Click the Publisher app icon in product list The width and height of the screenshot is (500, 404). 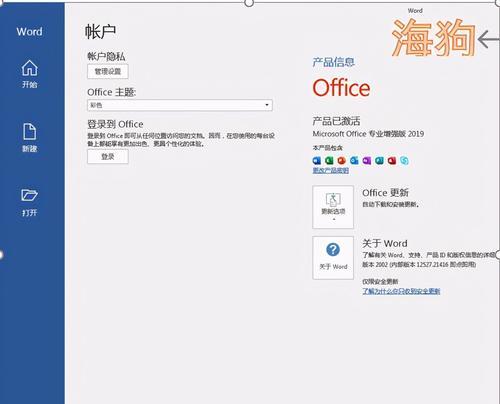[379, 161]
